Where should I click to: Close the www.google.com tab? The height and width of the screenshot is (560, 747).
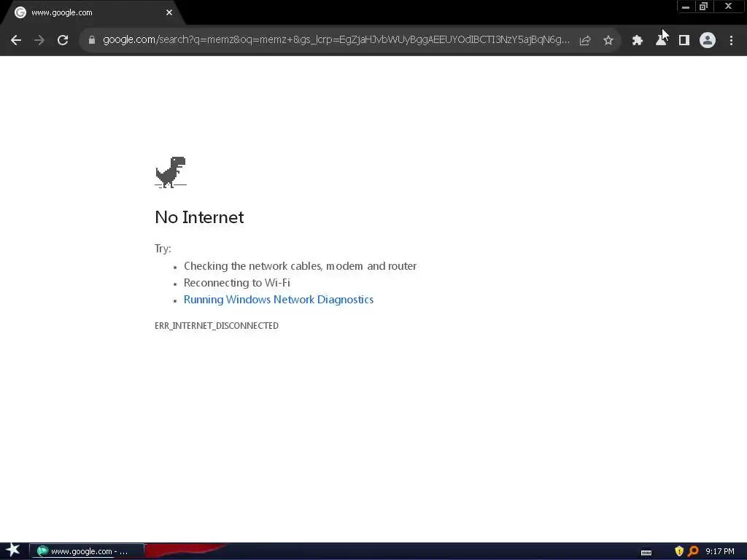[169, 13]
